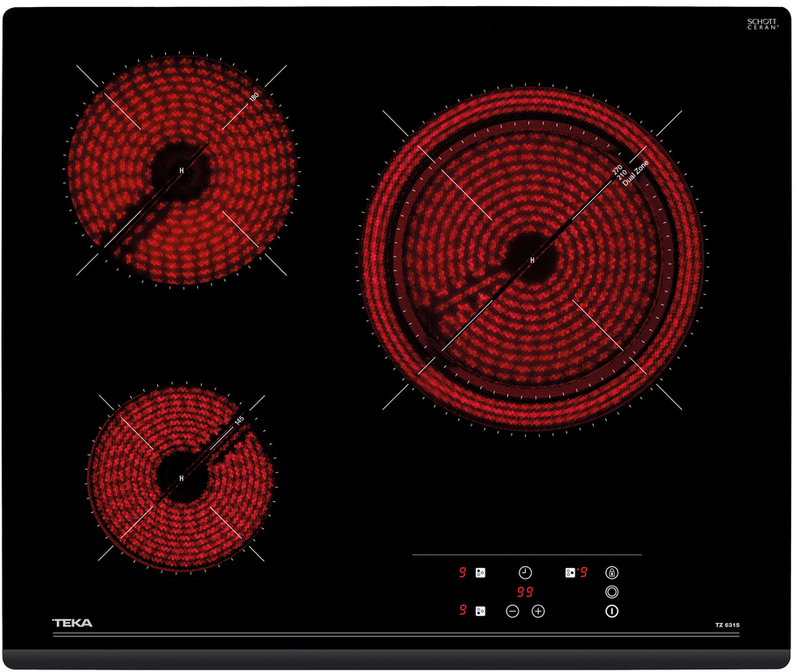Tap the child lock padlock icon
The width and height of the screenshot is (799, 672).
611,573
